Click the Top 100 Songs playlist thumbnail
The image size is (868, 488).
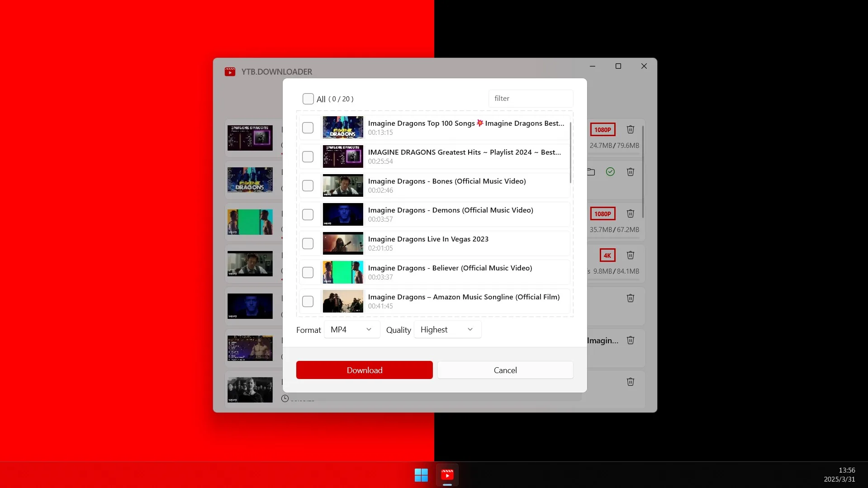pyautogui.click(x=343, y=128)
